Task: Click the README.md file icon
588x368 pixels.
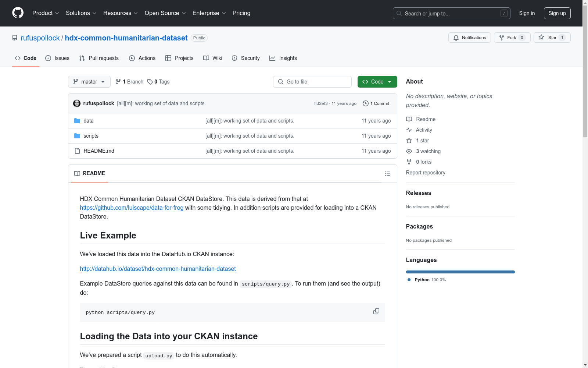Action: [x=77, y=151]
